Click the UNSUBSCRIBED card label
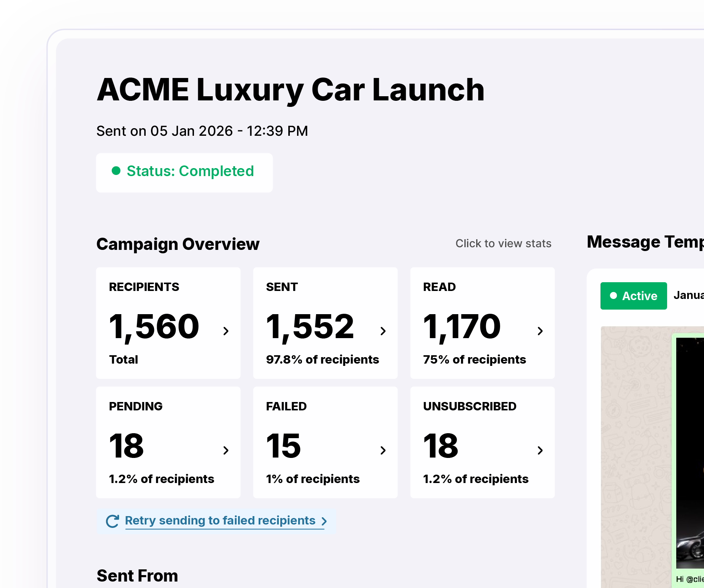The image size is (704, 588). point(470,406)
